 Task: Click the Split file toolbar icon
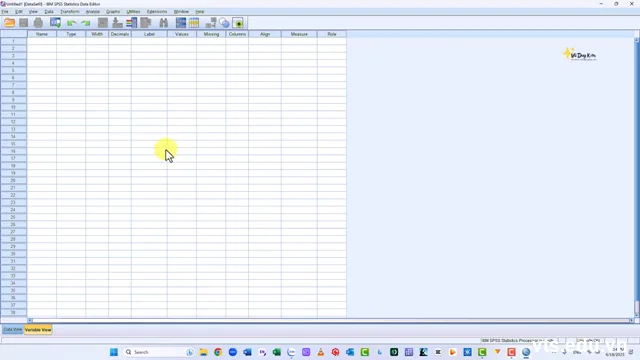pos(211,23)
